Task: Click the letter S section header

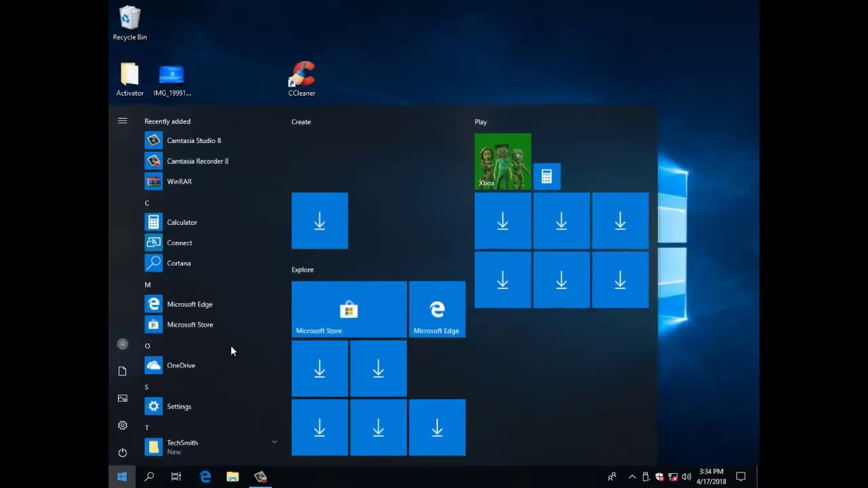Action: pyautogui.click(x=146, y=387)
